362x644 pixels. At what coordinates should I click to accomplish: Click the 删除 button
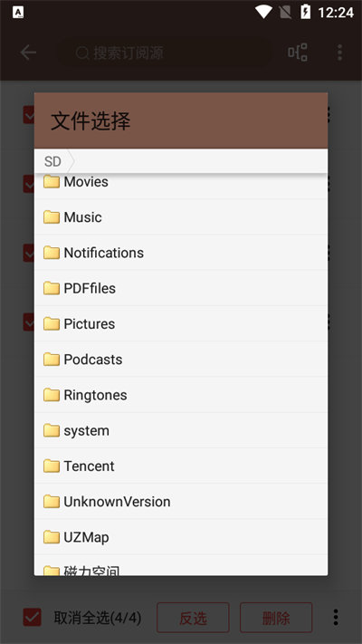pos(276,618)
